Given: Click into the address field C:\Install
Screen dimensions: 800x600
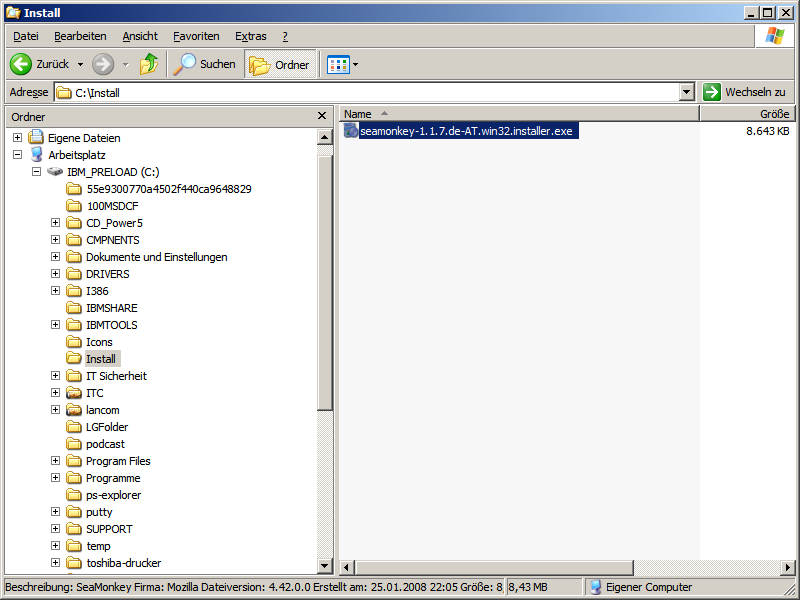Looking at the screenshot, I should 367,92.
